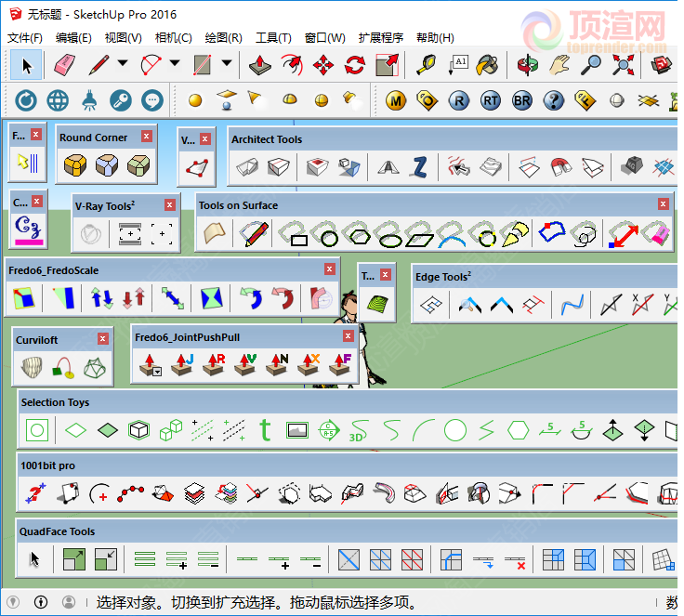Screen dimensions: 684x616
Task: Select the Rotate tool
Action: point(355,65)
